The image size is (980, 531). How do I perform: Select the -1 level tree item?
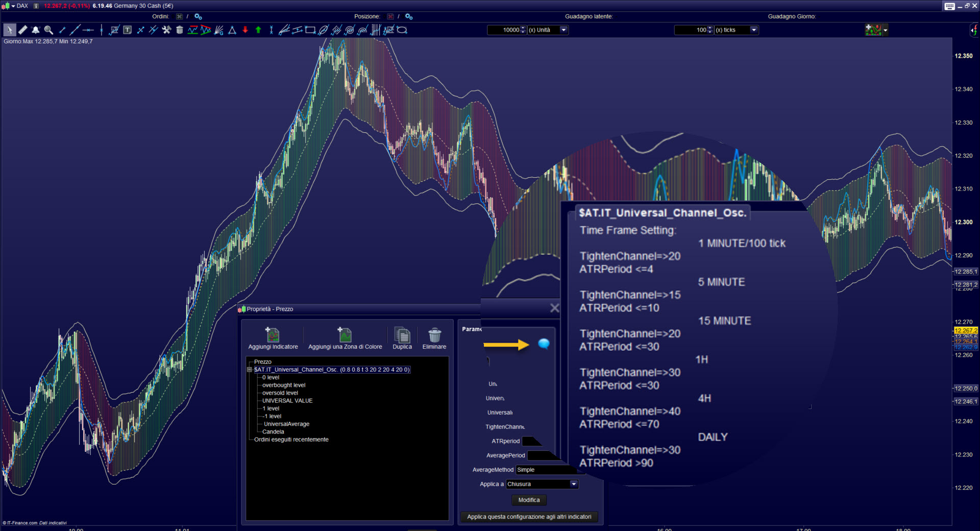[x=272, y=417]
